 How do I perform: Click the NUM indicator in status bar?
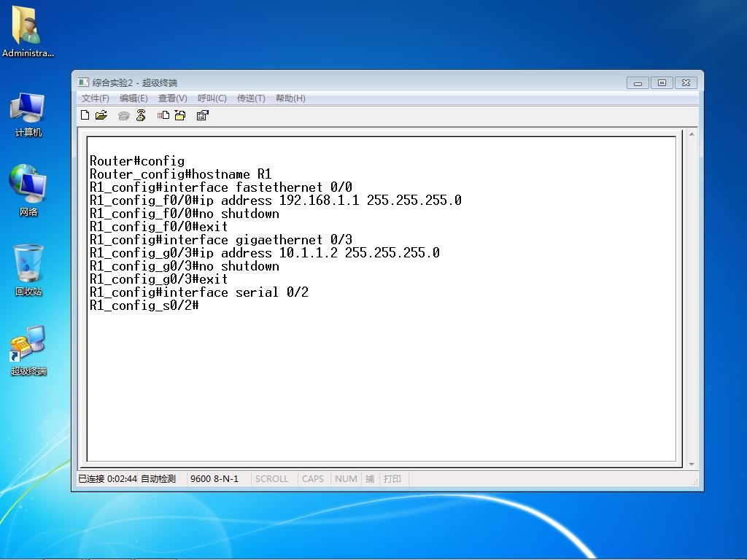346,478
